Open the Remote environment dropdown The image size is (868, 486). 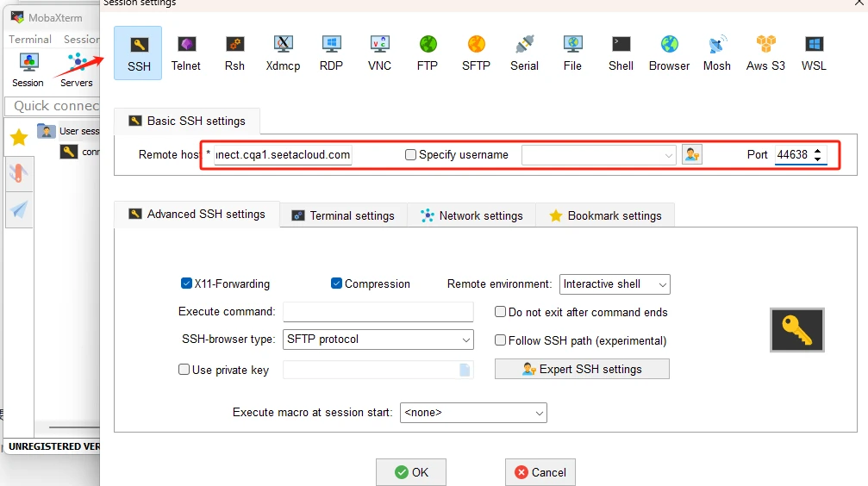click(x=662, y=284)
